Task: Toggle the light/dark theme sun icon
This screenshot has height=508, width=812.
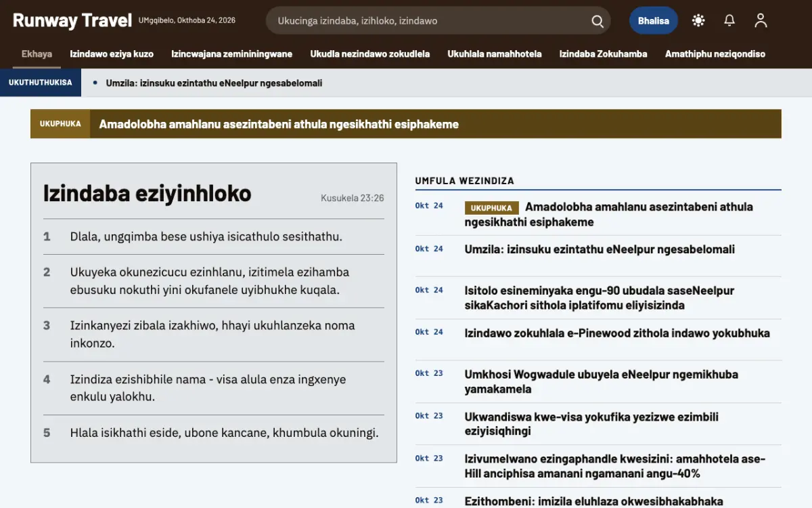Action: coord(698,20)
